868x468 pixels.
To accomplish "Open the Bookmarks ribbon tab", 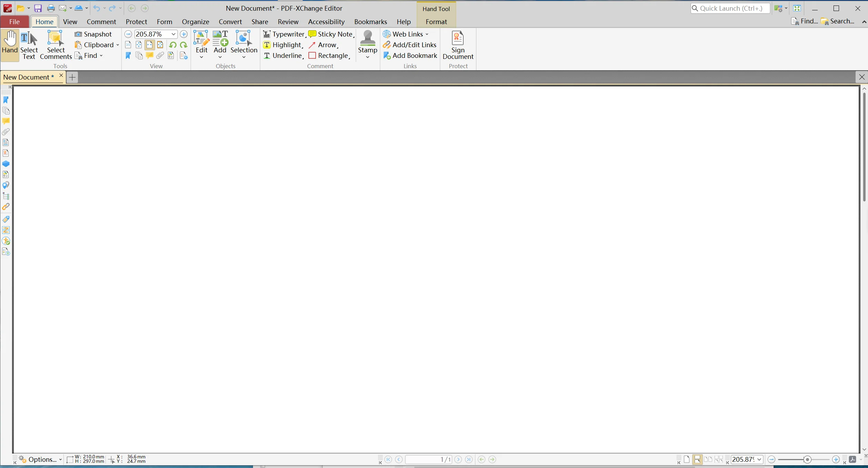I will click(x=371, y=22).
